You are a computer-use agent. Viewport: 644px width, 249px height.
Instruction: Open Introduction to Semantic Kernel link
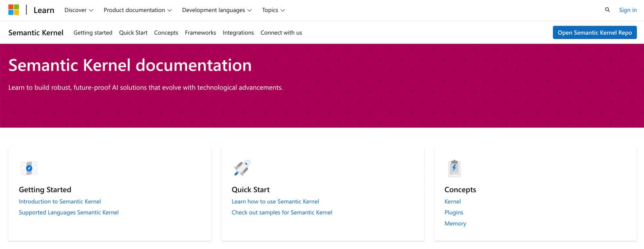tap(60, 201)
